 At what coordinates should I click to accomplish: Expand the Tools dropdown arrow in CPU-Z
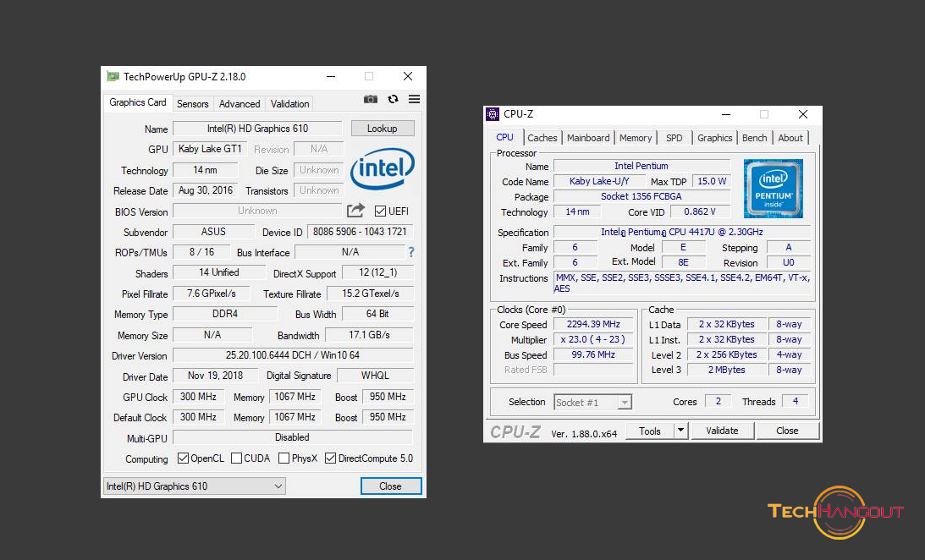pyautogui.click(x=680, y=431)
